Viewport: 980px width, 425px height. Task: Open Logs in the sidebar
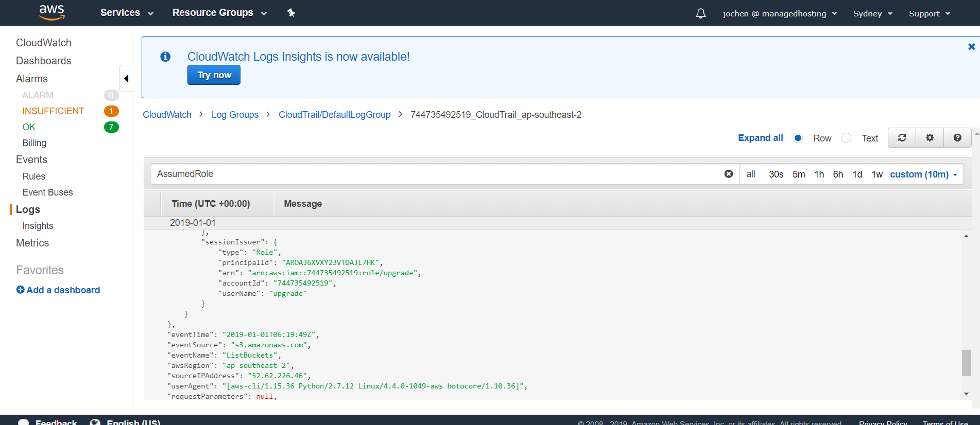click(x=28, y=209)
